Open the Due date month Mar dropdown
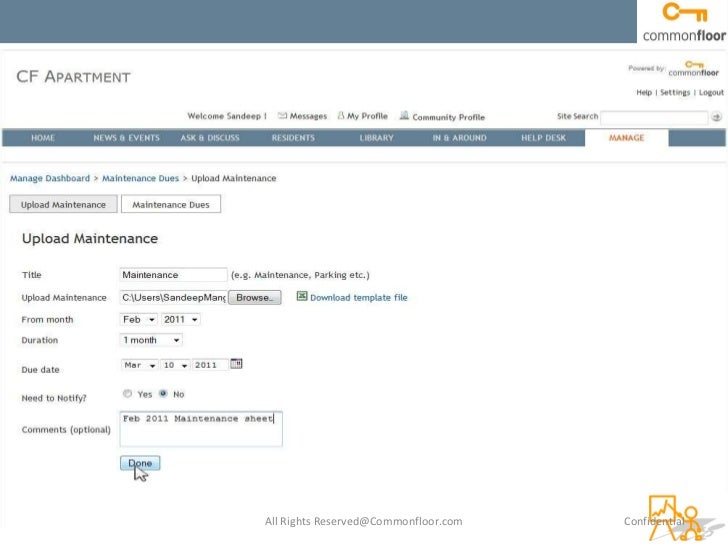Viewport: 728px width, 546px height. tap(139, 365)
